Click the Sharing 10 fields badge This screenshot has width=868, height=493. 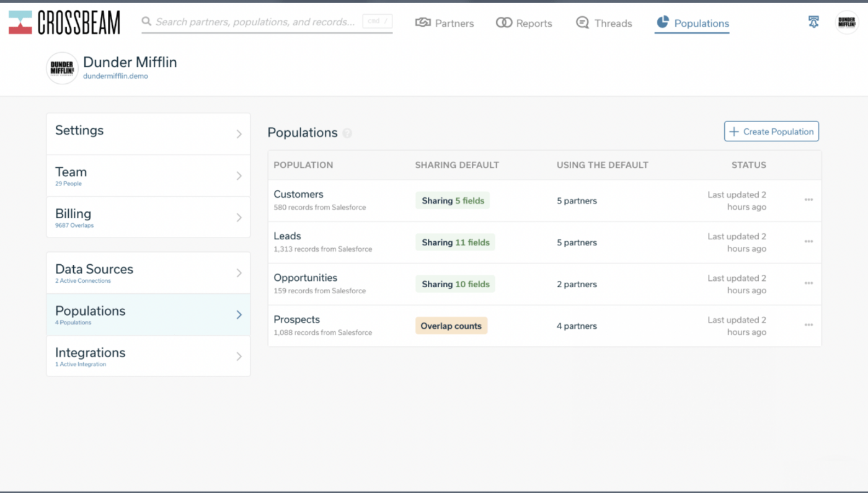tap(455, 284)
